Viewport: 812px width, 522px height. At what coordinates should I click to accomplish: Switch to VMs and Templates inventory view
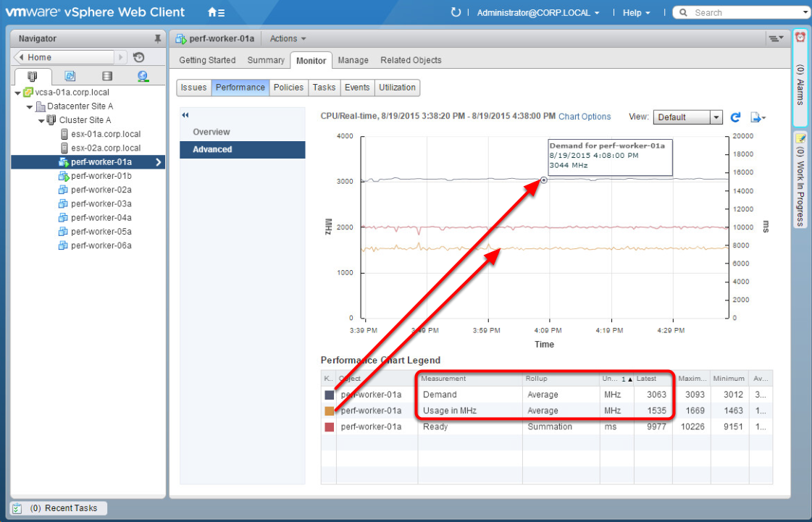pyautogui.click(x=70, y=77)
